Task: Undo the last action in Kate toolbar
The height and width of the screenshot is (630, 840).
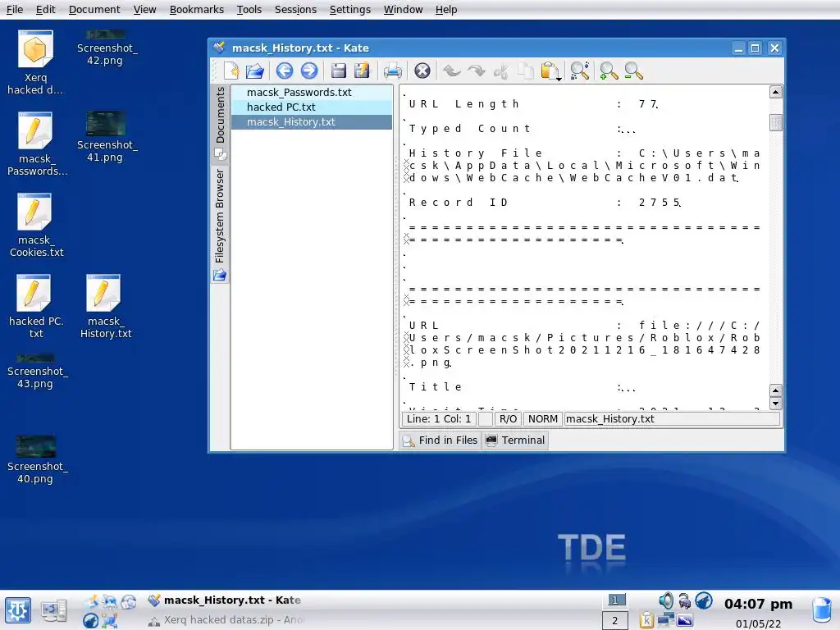Action: coord(452,71)
